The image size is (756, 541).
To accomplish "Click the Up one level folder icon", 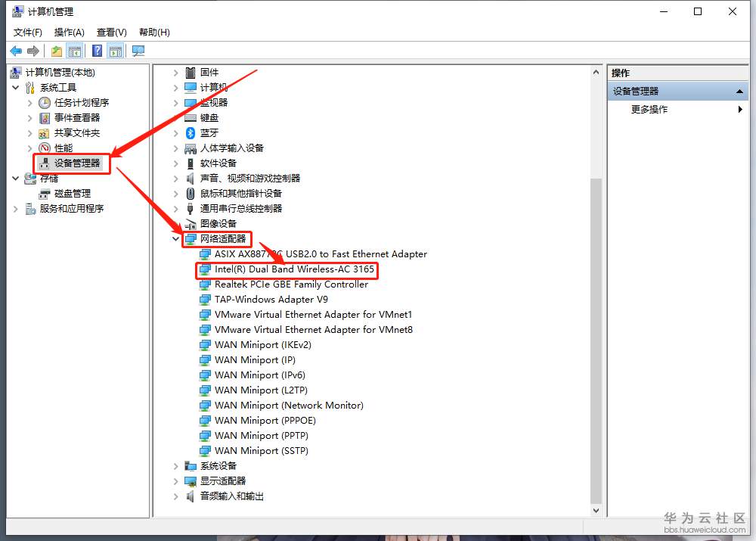I will pos(57,51).
